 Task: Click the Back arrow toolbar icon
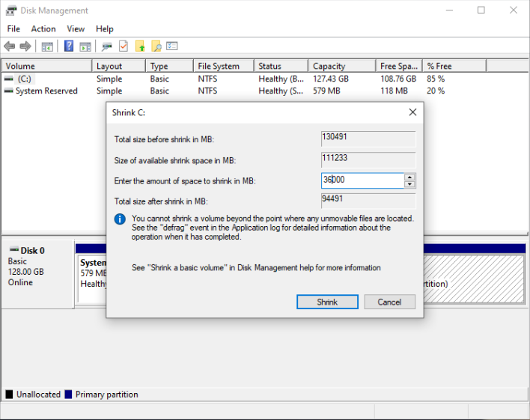coord(10,46)
